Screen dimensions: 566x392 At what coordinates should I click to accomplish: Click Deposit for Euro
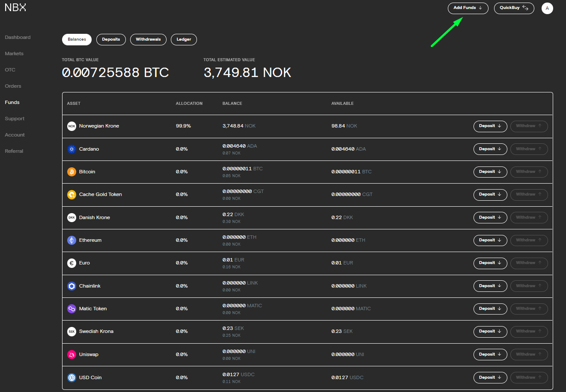(490, 263)
